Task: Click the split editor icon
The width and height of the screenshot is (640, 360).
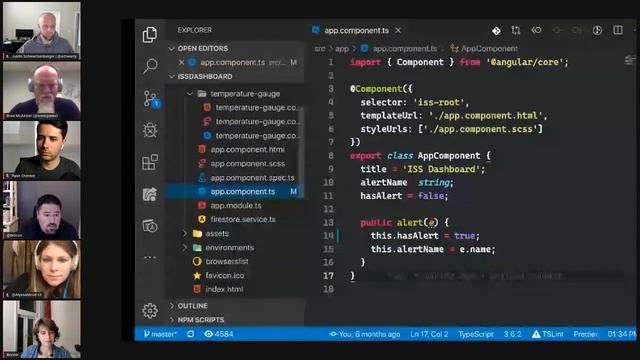Action: pyautogui.click(x=618, y=30)
